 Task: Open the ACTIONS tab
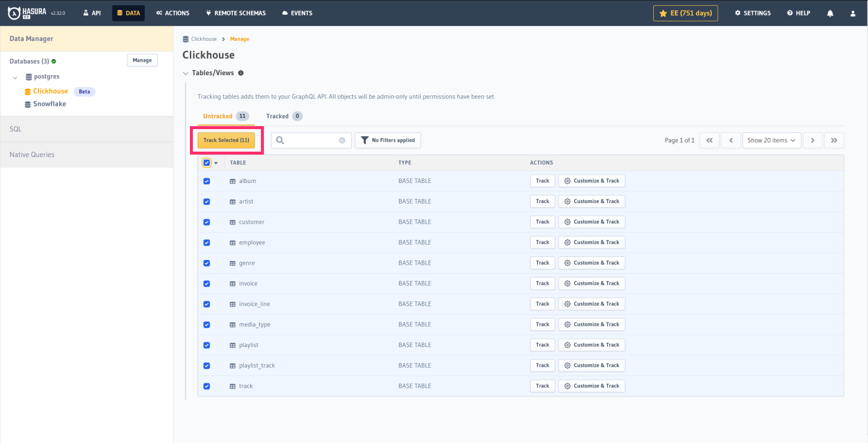(173, 13)
